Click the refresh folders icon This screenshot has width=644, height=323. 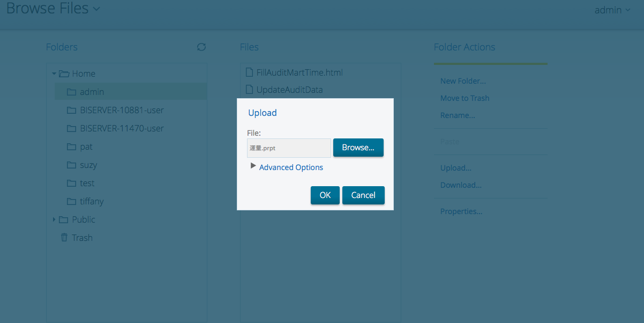click(x=201, y=47)
